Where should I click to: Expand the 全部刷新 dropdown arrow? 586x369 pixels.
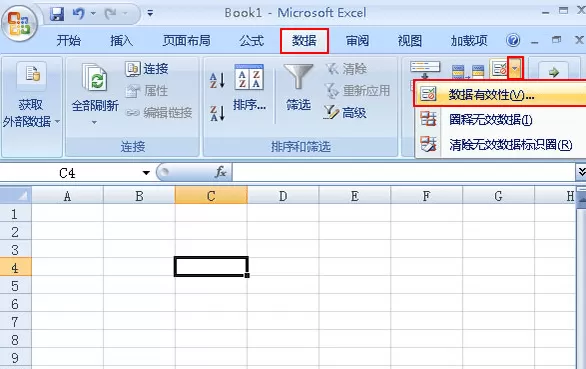[94, 122]
